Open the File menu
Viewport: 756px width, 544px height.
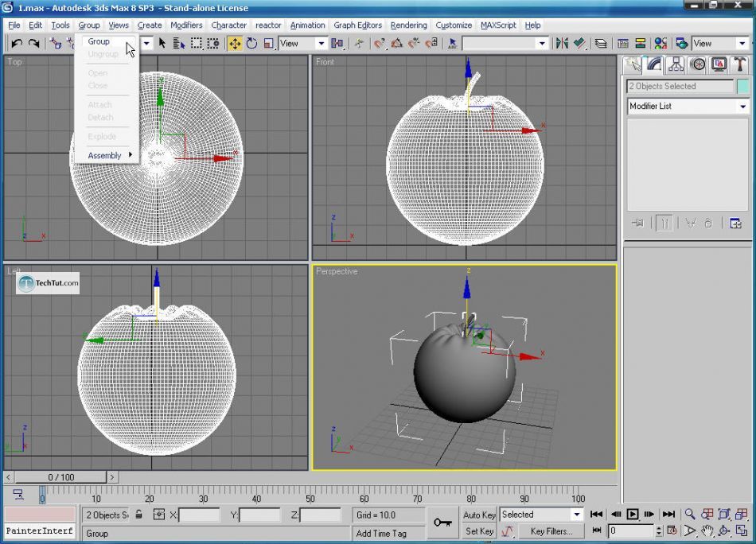pos(14,25)
